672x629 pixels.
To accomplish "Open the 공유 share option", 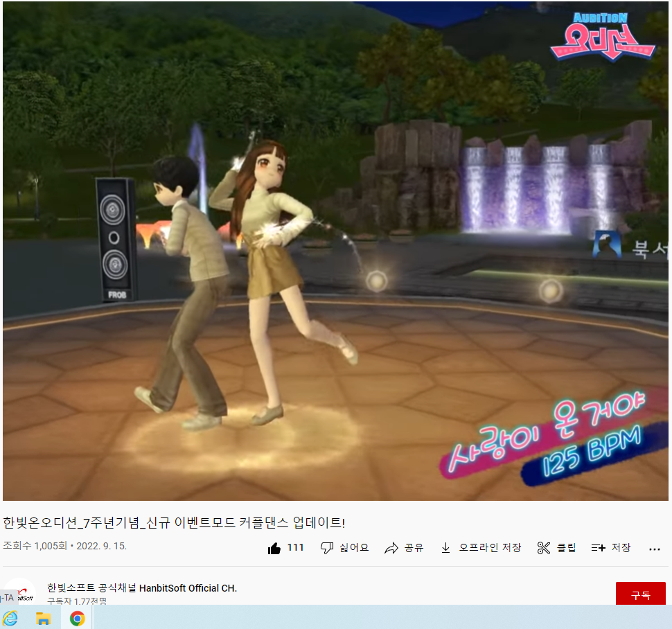I will 414,547.
